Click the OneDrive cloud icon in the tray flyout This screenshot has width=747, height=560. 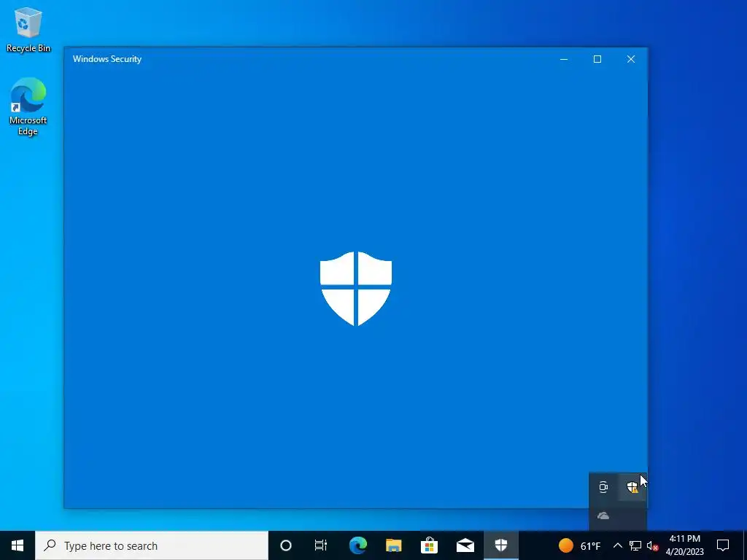tap(603, 516)
